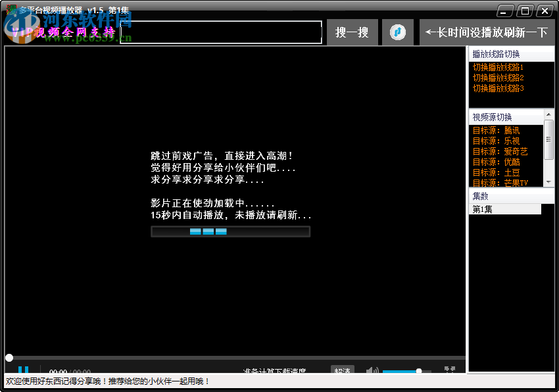Click the blue music note icon

(397, 32)
